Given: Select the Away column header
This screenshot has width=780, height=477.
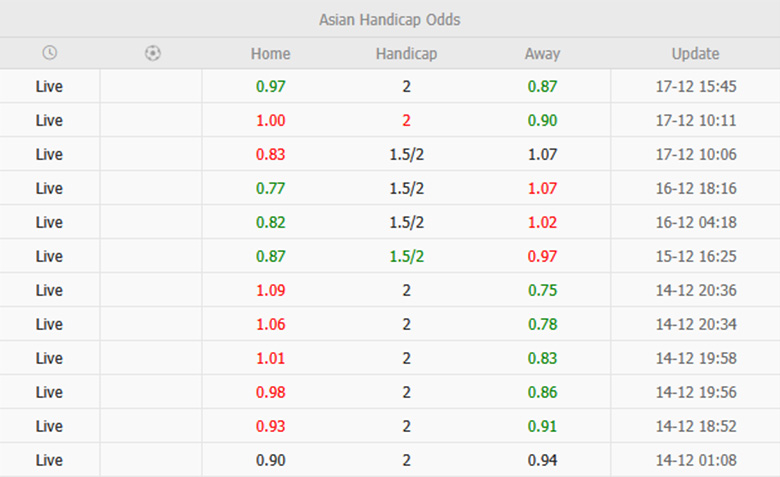Looking at the screenshot, I should pos(542,54).
